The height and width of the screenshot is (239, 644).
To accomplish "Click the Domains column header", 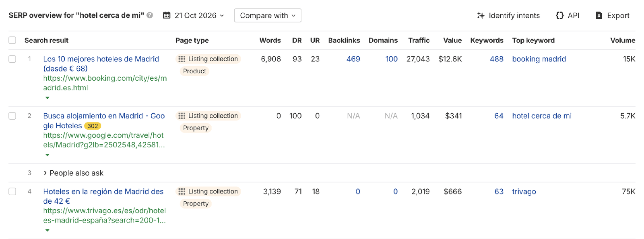I will pyautogui.click(x=383, y=40).
